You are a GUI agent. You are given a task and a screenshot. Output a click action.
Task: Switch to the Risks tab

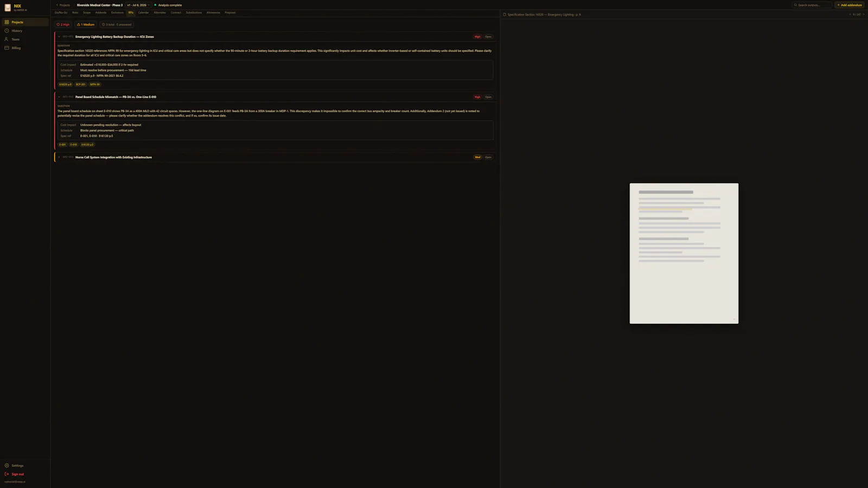[x=75, y=12]
